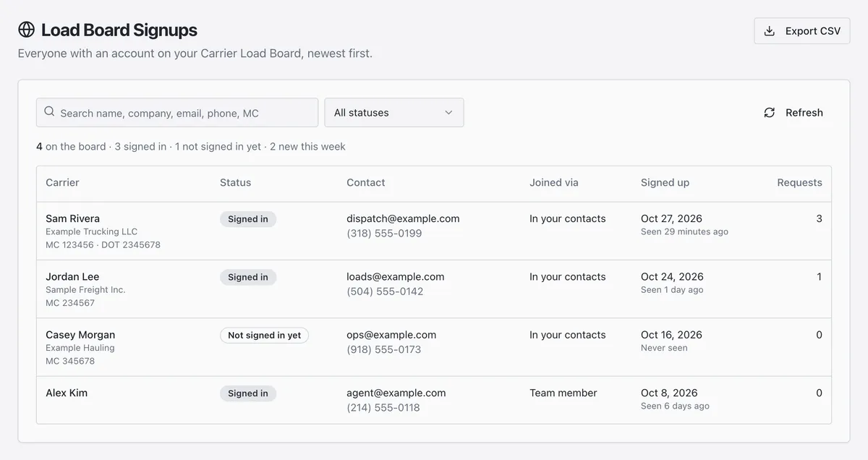This screenshot has width=868, height=460.
Task: Click Oct 16, 2026 signup date
Action: pos(671,335)
